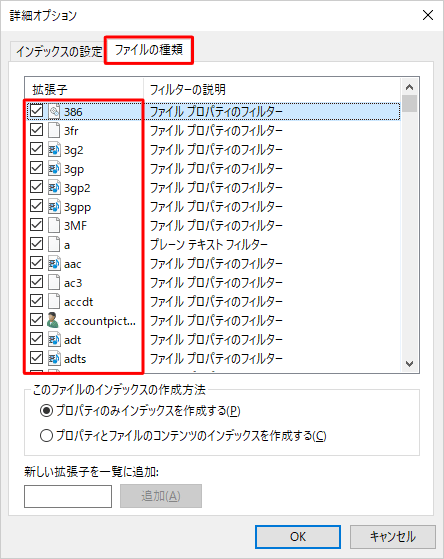Select the adts media file icon
The height and width of the screenshot is (559, 444).
coord(54,358)
